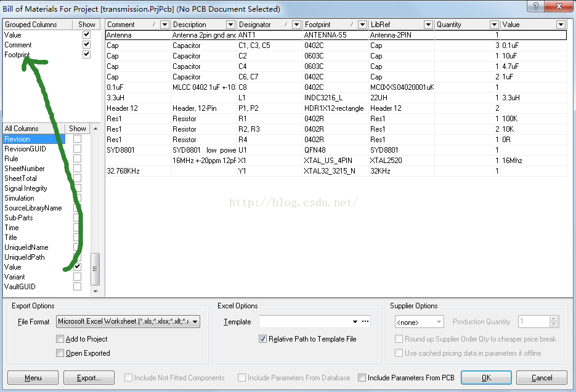Screen dimensions: 576x392
Task: Click the Menu button
Action: [33, 378]
